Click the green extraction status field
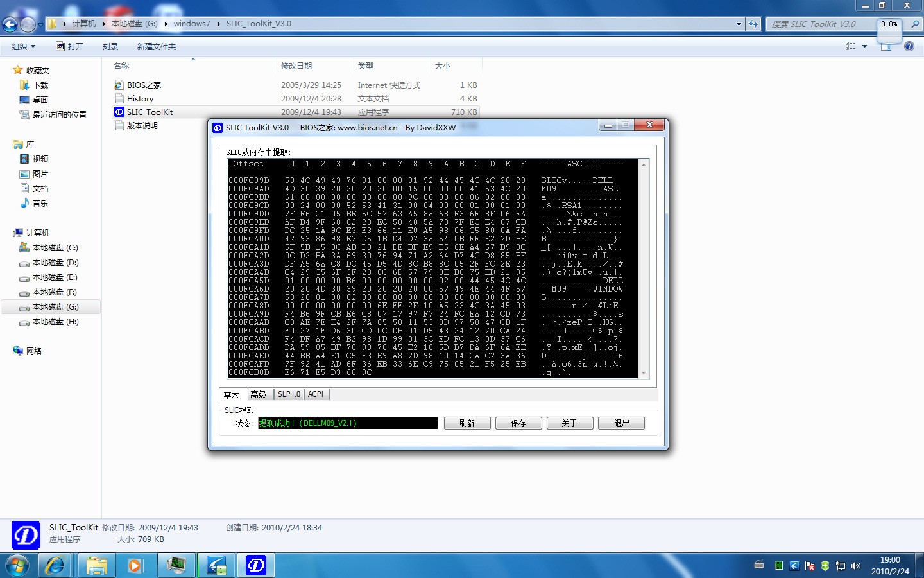This screenshot has width=924, height=578. (348, 423)
